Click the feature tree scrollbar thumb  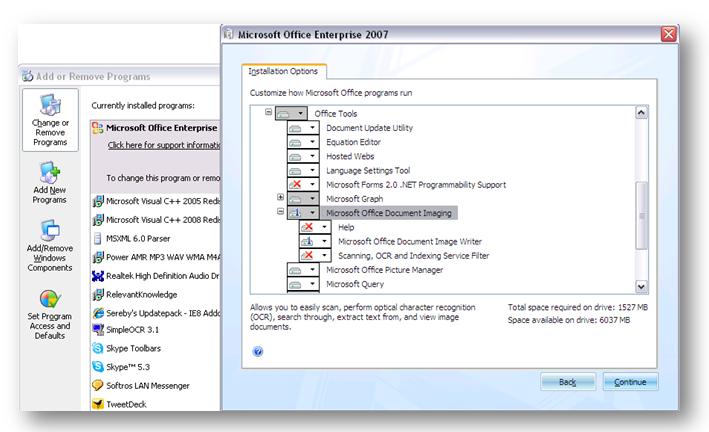pyautogui.click(x=641, y=216)
